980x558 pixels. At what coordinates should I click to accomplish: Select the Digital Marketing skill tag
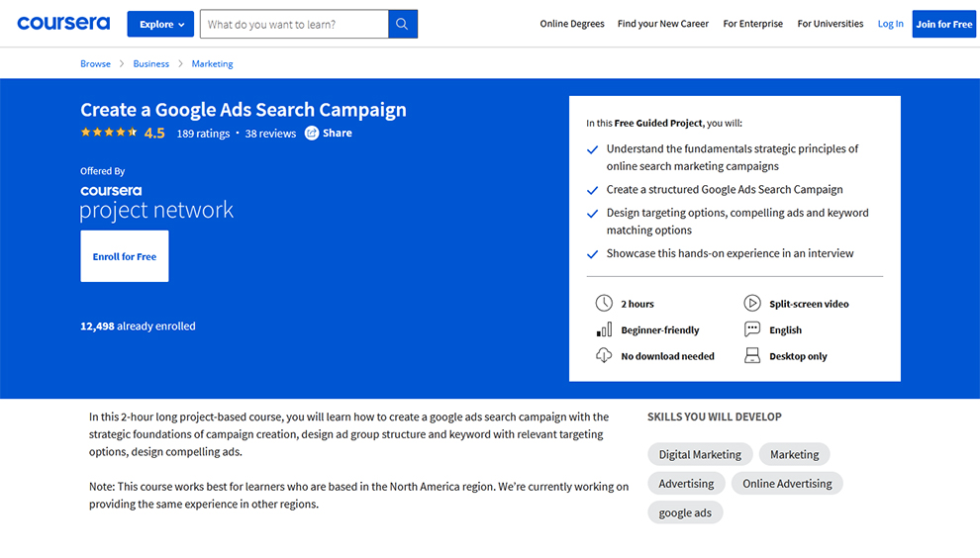point(700,454)
